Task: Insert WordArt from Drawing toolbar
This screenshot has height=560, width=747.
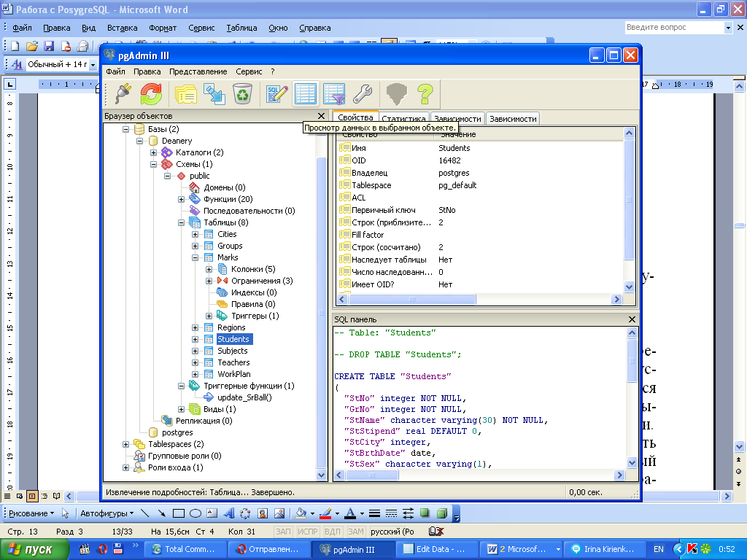Action: [229, 513]
